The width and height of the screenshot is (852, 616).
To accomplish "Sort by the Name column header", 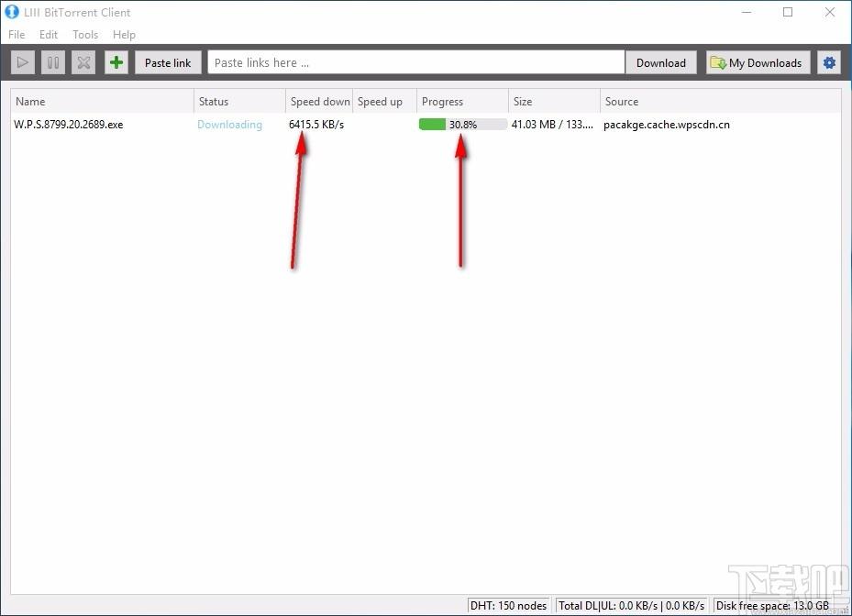I will [102, 102].
